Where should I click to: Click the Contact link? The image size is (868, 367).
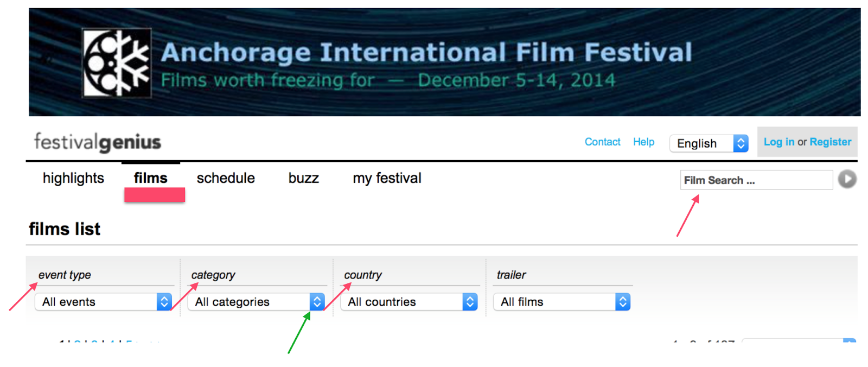tap(602, 142)
